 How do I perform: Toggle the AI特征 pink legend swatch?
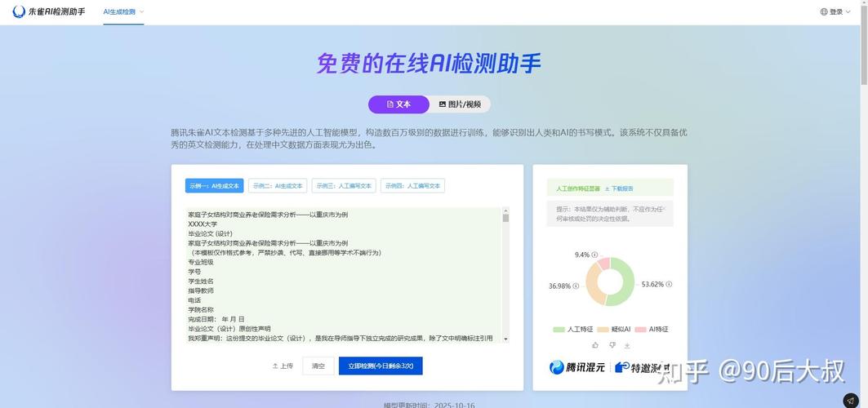pyautogui.click(x=640, y=330)
